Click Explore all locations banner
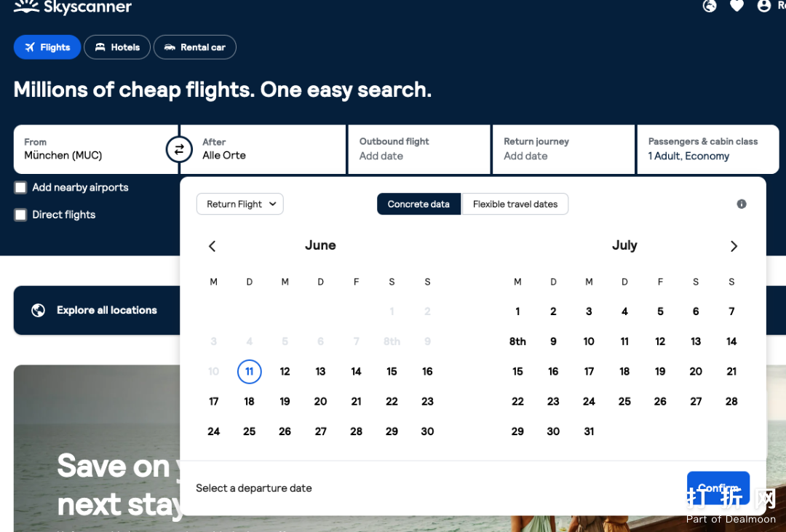 pyautogui.click(x=96, y=310)
